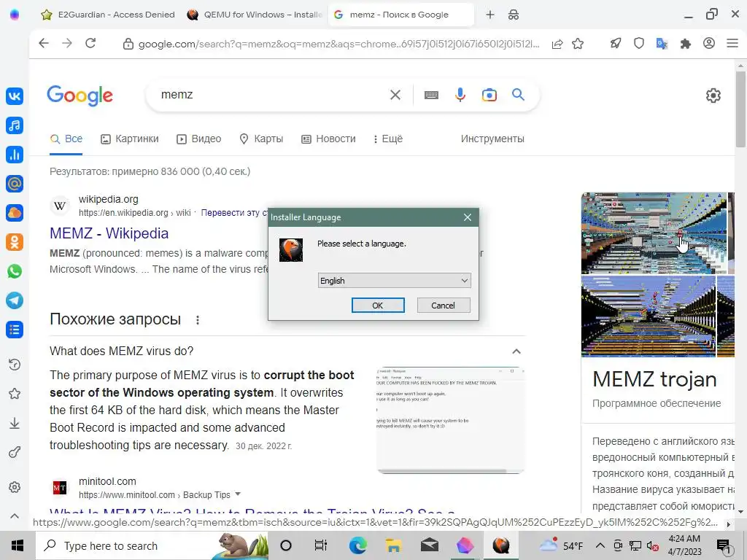Click the share icon in address bar
747x560 pixels.
tap(557, 44)
